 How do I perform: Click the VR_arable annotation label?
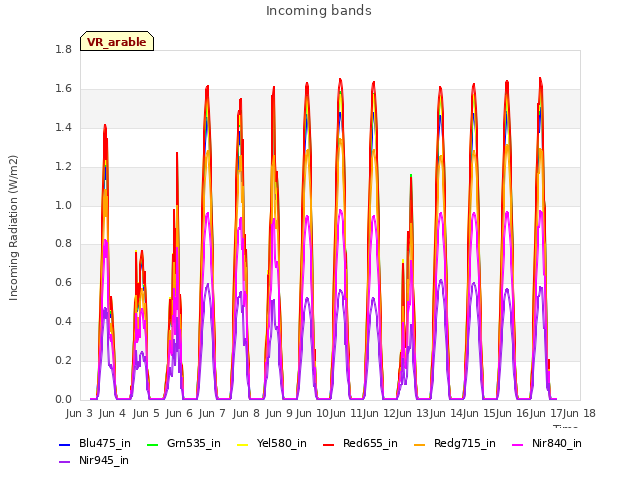click(x=117, y=41)
